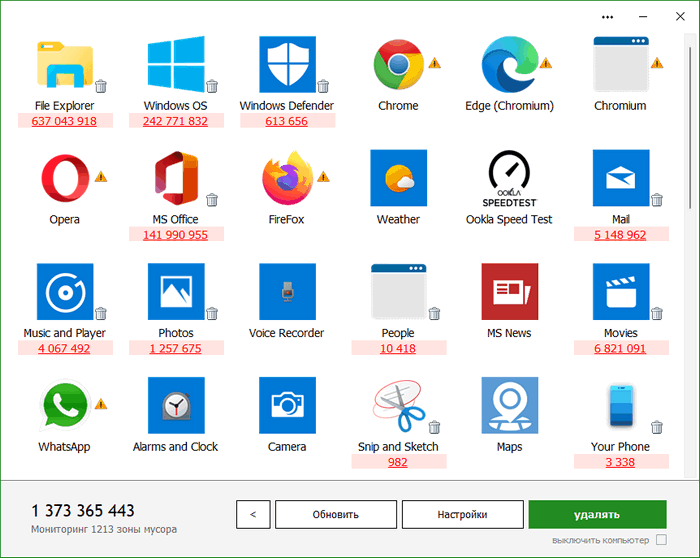Click the Mail app icon
This screenshot has width=700, height=558.
(621, 178)
